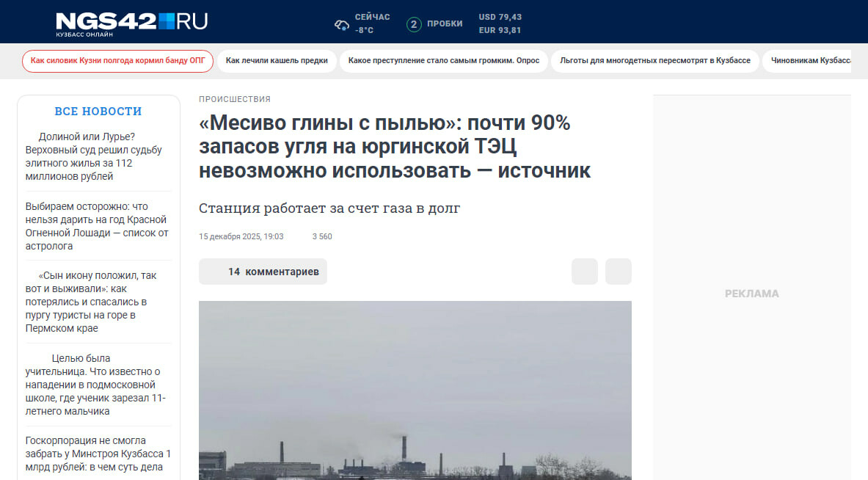868x480 pixels.
Task: Click the USD 79,43 exchange rate
Action: 500,17
